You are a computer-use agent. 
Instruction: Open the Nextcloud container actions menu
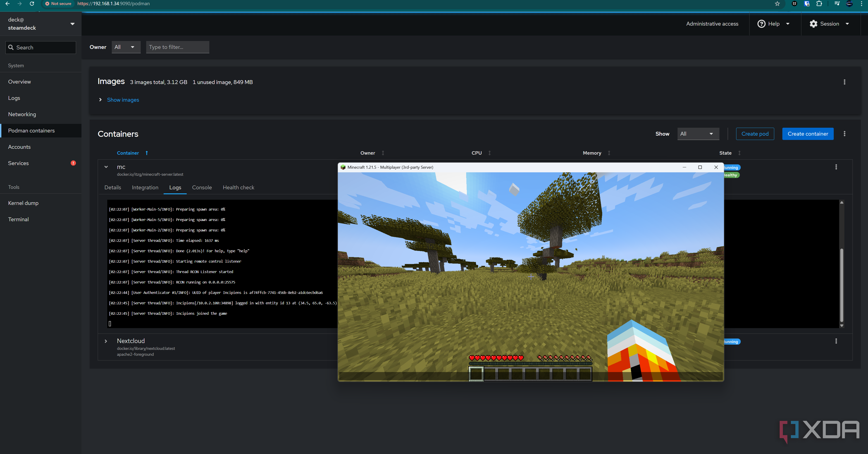point(836,341)
